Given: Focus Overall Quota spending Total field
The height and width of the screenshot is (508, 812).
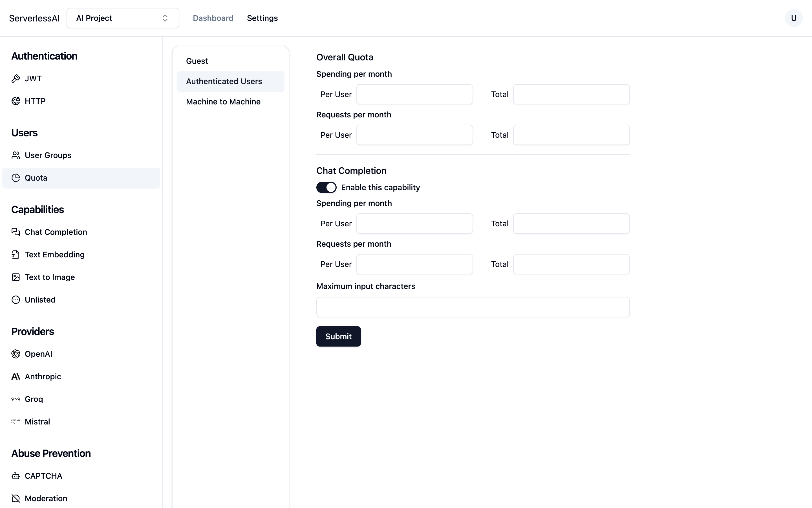Looking at the screenshot, I should coord(571,95).
